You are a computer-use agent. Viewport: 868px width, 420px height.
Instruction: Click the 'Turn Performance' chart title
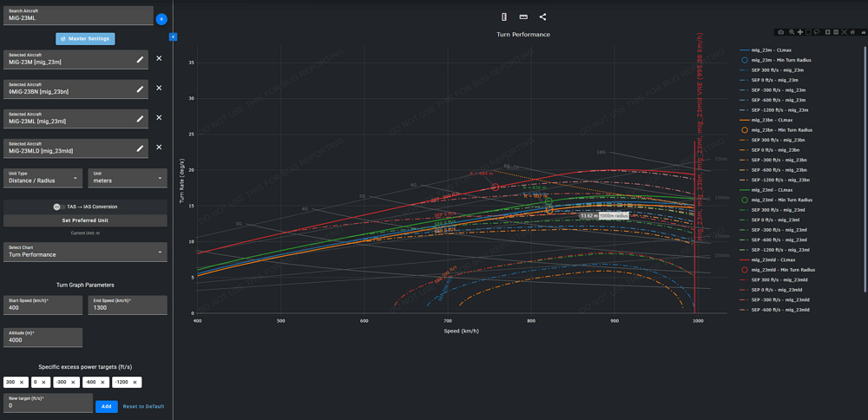tap(523, 35)
